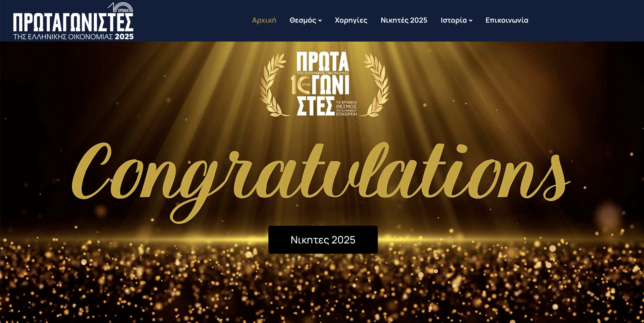Open the Ιστορία menu
Viewport: 644px width, 323px height.
click(x=453, y=20)
